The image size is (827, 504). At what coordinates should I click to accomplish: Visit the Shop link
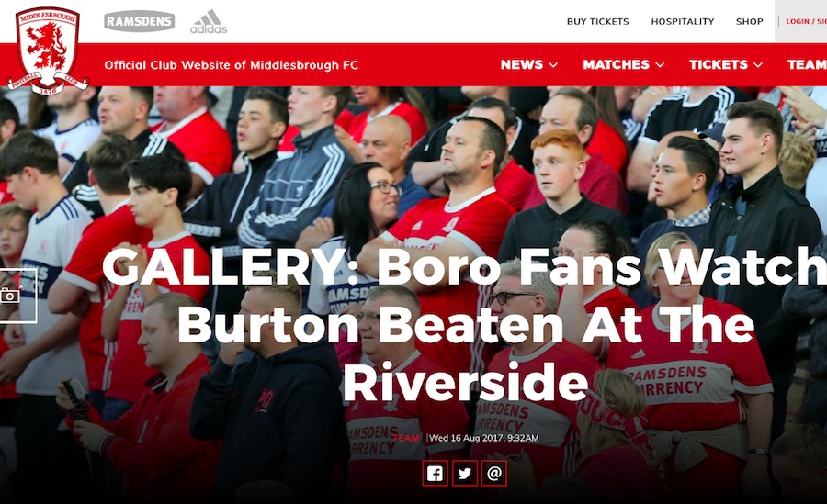pyautogui.click(x=750, y=22)
